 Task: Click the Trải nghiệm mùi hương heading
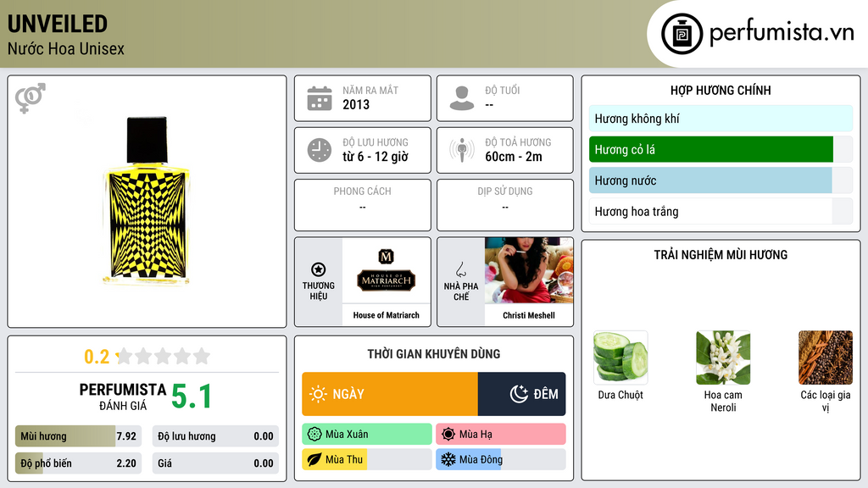point(721,255)
